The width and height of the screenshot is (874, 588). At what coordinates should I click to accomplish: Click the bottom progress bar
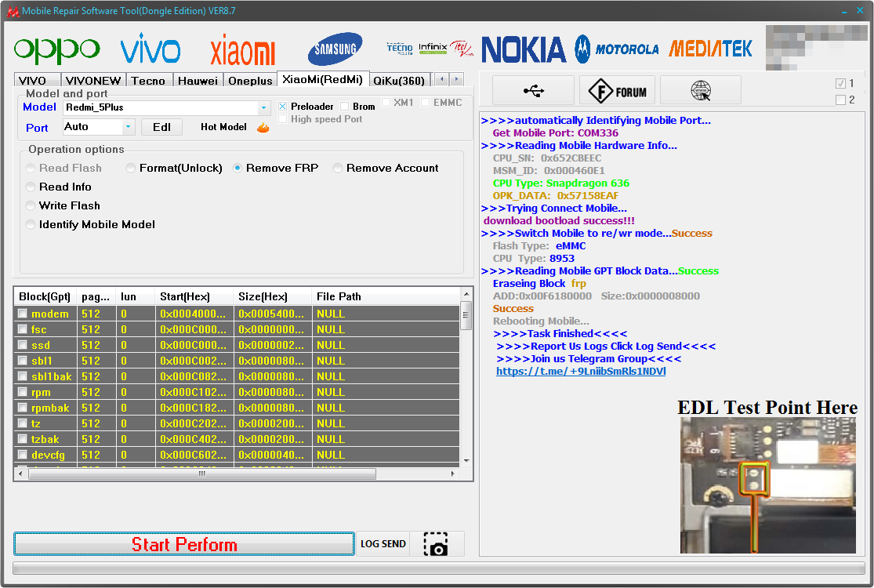click(438, 568)
